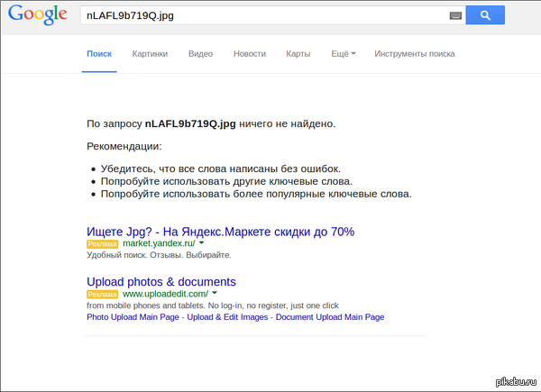Click the Google logo
Screen dimensions: 541x392
click(x=38, y=15)
